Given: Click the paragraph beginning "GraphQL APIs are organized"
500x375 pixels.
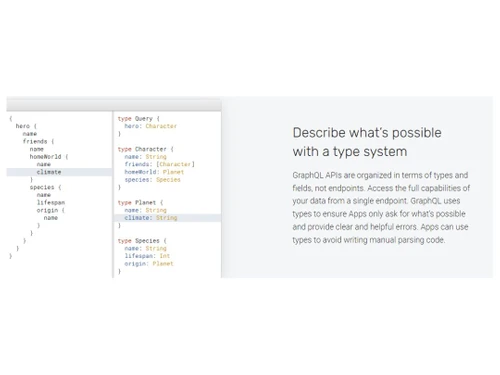Looking at the screenshot, I should 381,207.
